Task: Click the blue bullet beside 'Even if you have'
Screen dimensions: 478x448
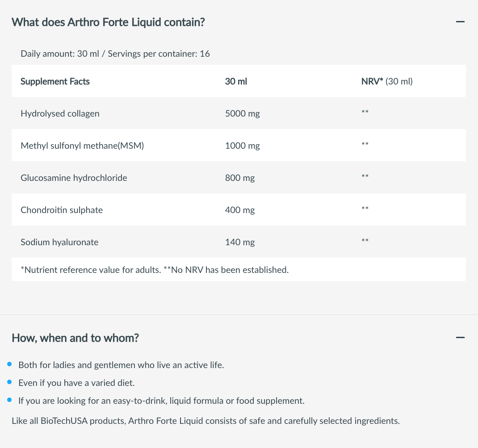Action: (9, 382)
